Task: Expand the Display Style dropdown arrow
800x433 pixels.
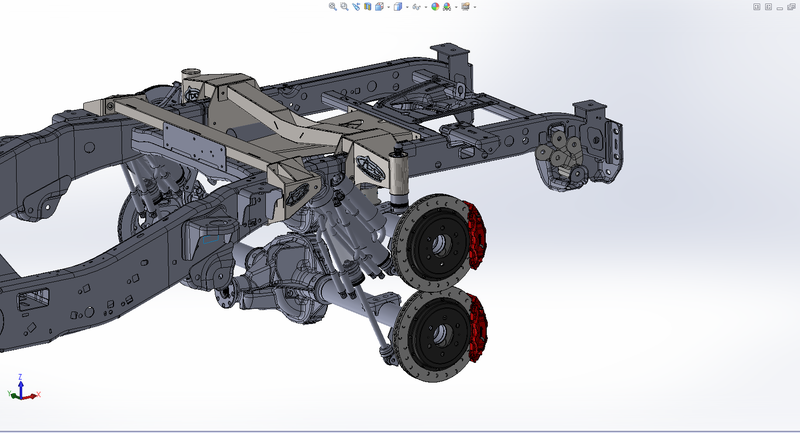Action: pyautogui.click(x=407, y=7)
